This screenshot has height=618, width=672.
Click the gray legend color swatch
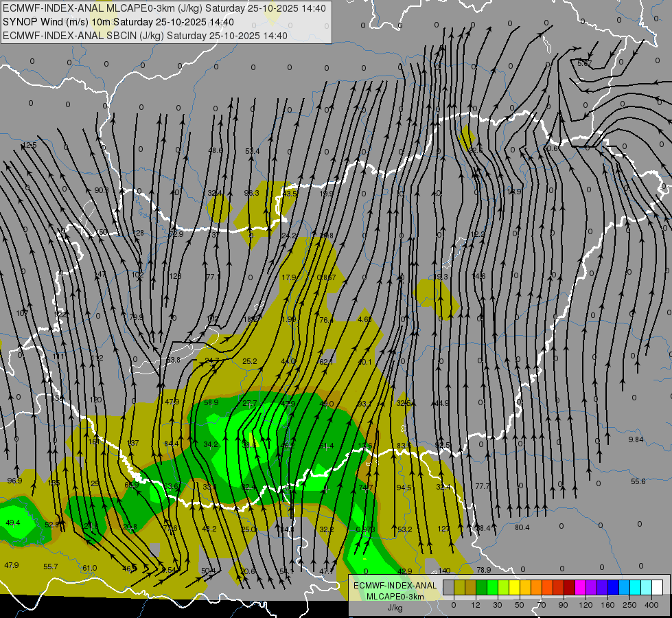[x=449, y=587]
